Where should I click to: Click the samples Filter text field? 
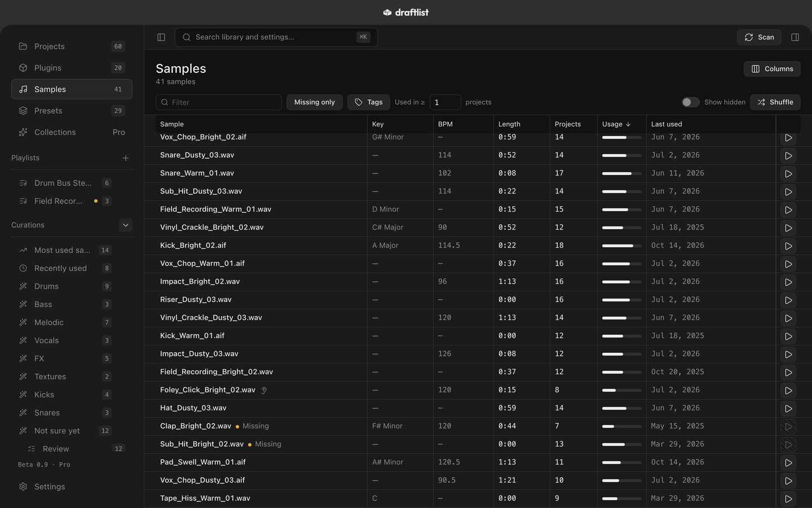click(219, 102)
